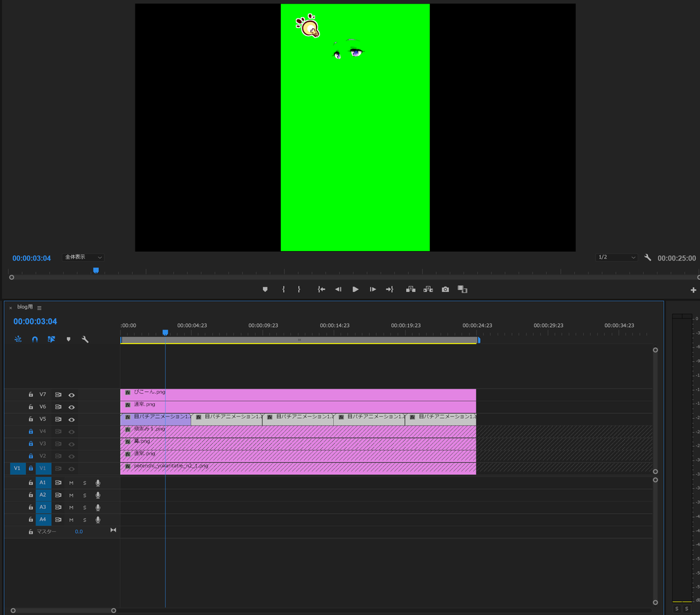Step forward one frame
The width and height of the screenshot is (700, 615).
[x=373, y=289]
